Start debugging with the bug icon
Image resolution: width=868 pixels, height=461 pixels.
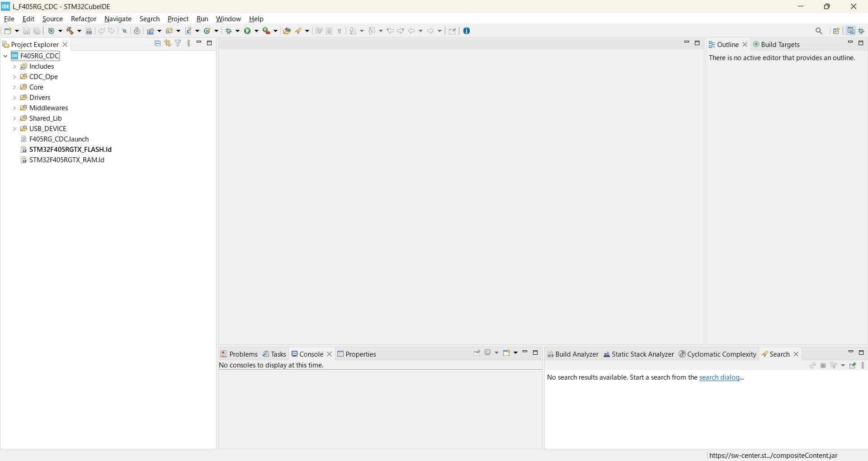point(229,31)
